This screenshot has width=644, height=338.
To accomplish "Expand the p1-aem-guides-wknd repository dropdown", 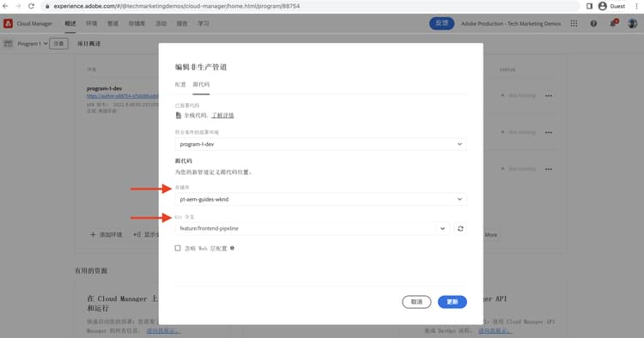I will (321, 199).
